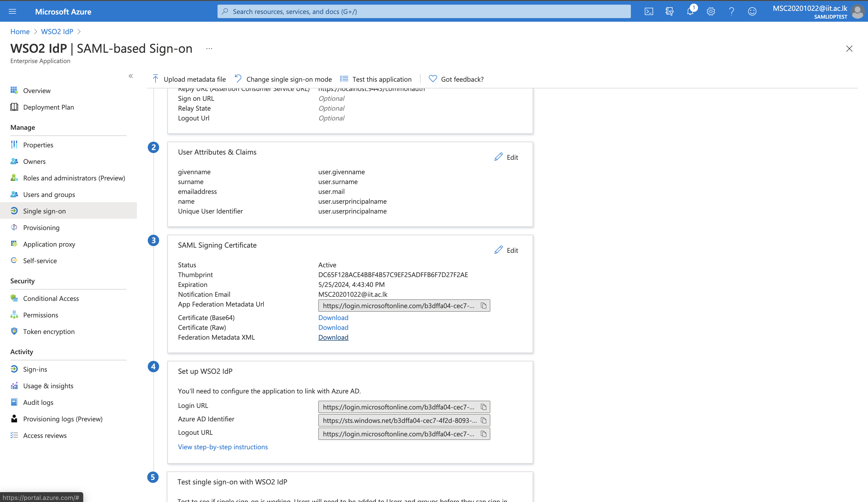Copy the Logout URL value
This screenshot has height=502, width=868.
click(484, 434)
